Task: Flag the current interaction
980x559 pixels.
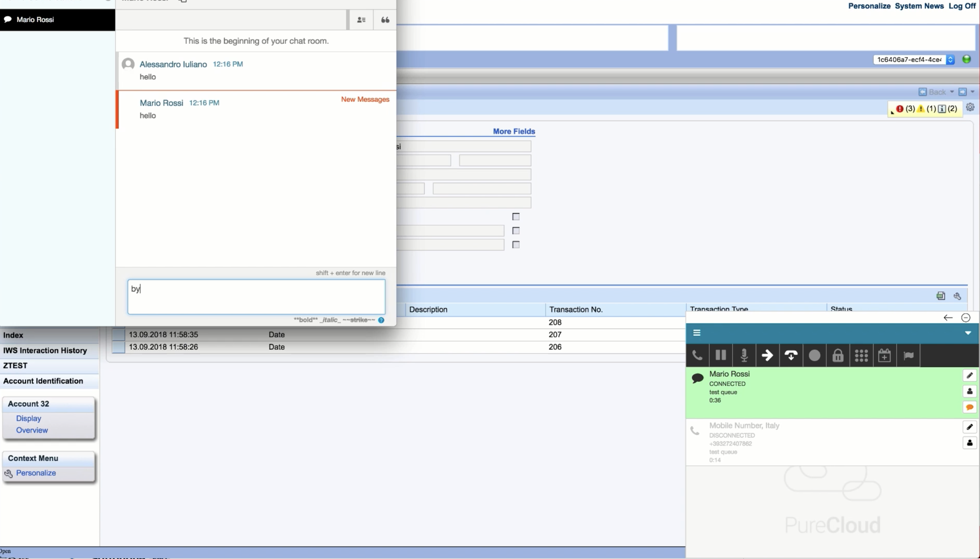Action: (x=909, y=355)
